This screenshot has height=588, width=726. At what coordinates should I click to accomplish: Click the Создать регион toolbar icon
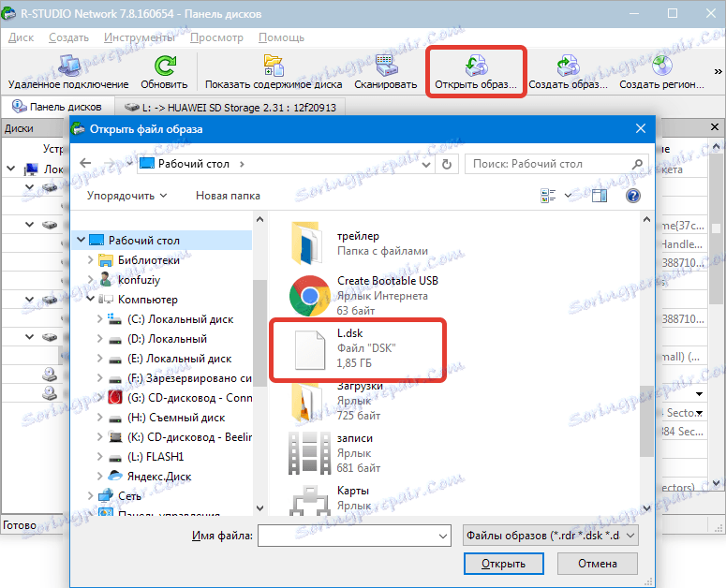[661, 66]
